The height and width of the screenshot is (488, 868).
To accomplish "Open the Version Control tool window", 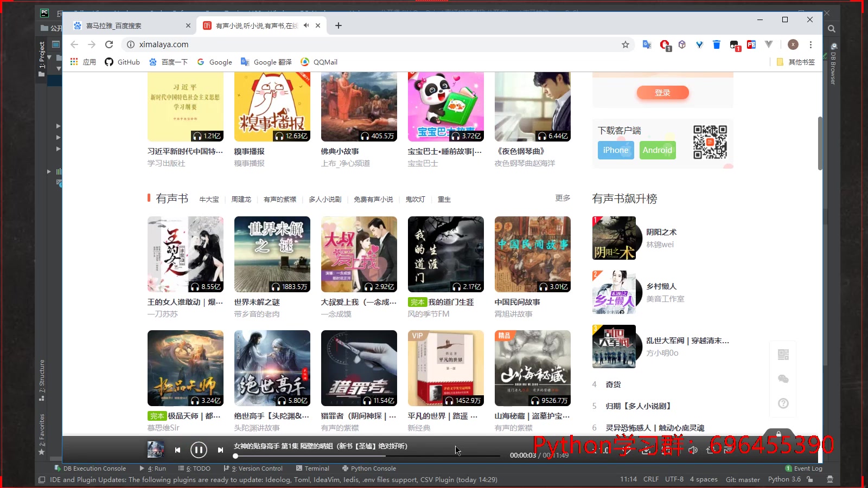I will pos(253,468).
